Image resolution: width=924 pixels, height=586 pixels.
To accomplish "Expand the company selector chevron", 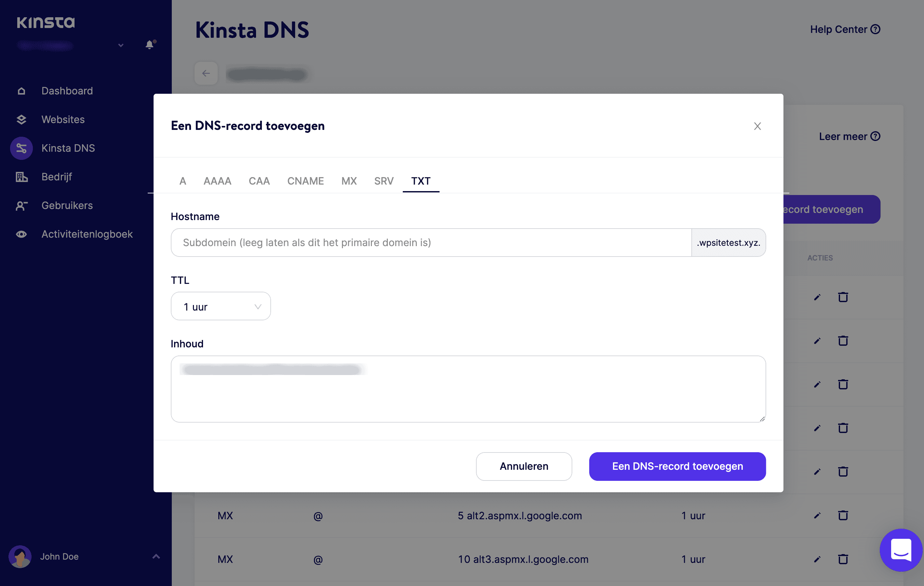I will [x=121, y=45].
